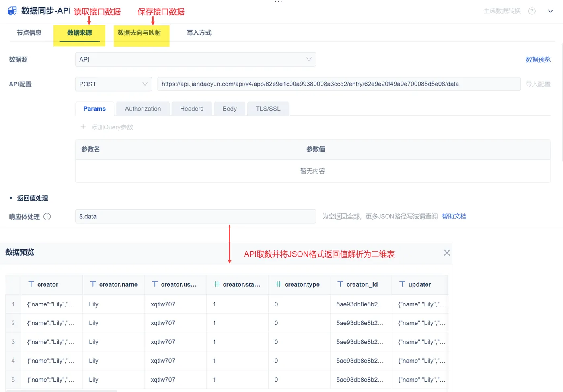Image resolution: width=563 pixels, height=392 pixels.
Task: Click the 导入配置 link
Action: point(538,84)
